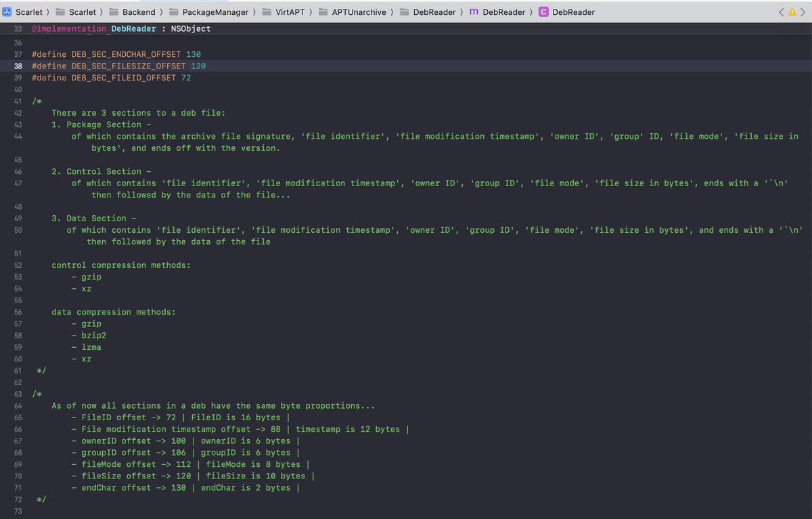
Task: Click the '- bzip2' comment line
Action: pos(89,336)
